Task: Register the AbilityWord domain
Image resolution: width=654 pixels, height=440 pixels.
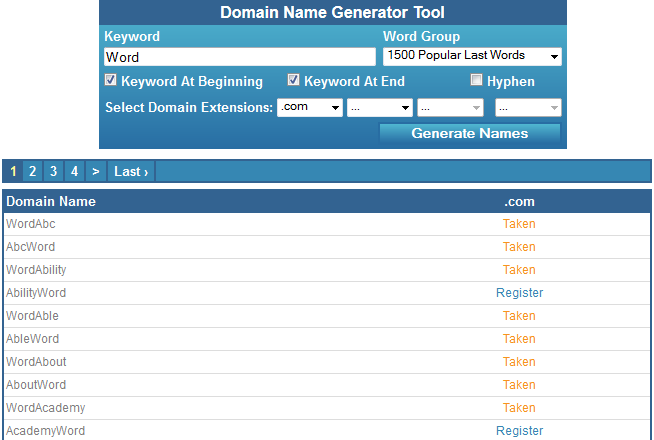Action: (x=519, y=293)
